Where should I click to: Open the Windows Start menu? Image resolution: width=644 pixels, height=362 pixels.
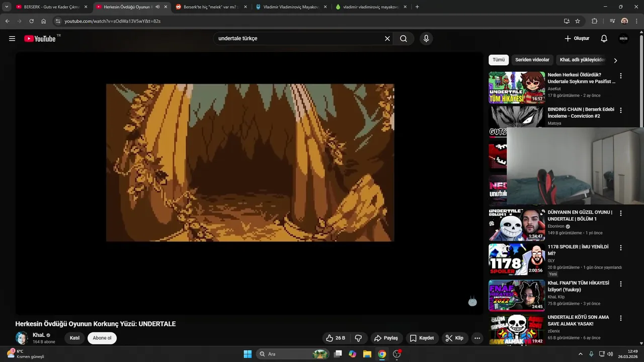248,354
